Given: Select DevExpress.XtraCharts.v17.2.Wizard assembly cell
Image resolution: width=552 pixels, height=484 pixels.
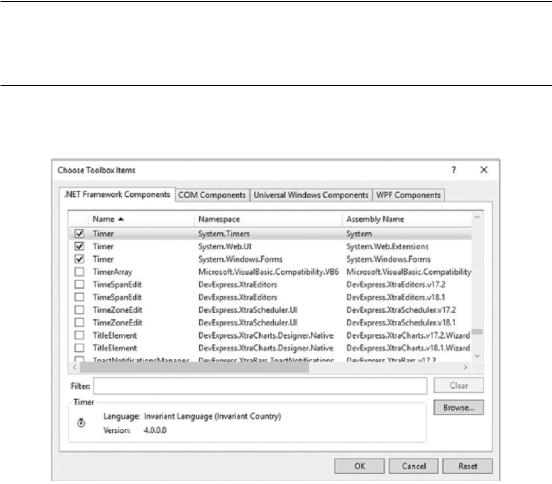Looking at the screenshot, I should coord(408,335).
